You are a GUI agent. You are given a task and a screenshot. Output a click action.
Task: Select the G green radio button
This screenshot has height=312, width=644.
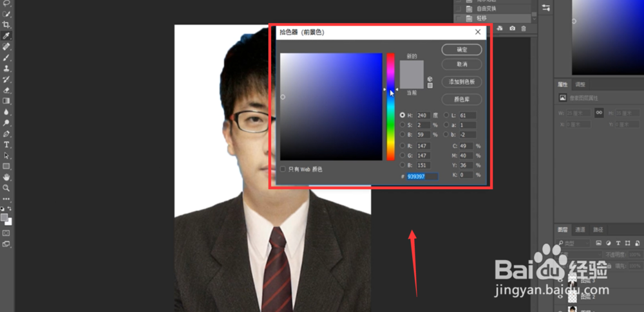402,156
